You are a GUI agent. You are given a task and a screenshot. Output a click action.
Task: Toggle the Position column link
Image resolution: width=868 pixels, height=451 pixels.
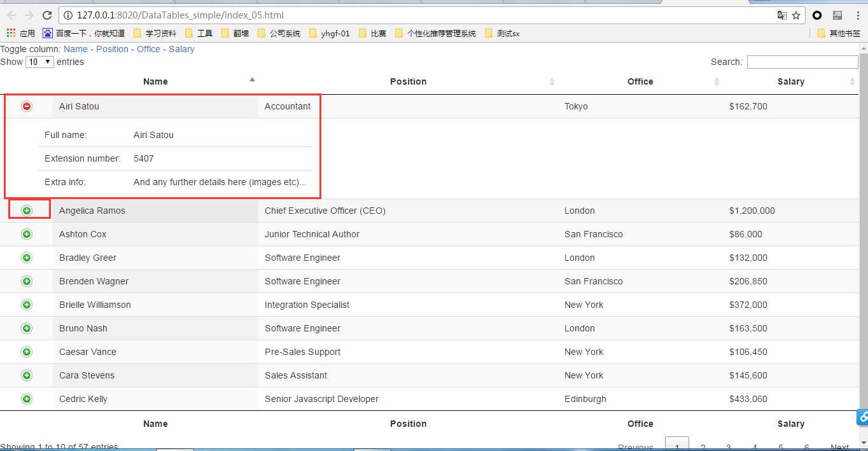[112, 49]
